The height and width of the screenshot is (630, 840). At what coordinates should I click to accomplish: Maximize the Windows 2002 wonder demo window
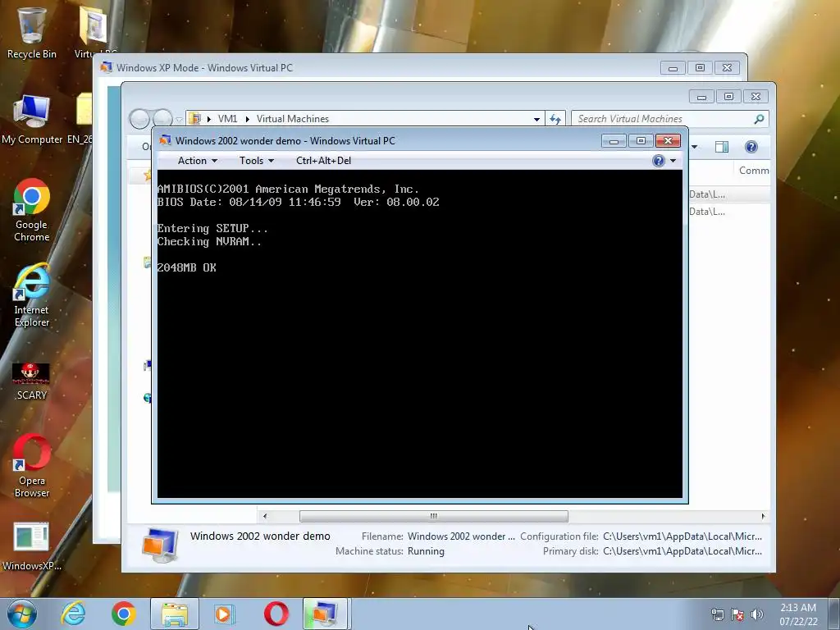(x=641, y=141)
